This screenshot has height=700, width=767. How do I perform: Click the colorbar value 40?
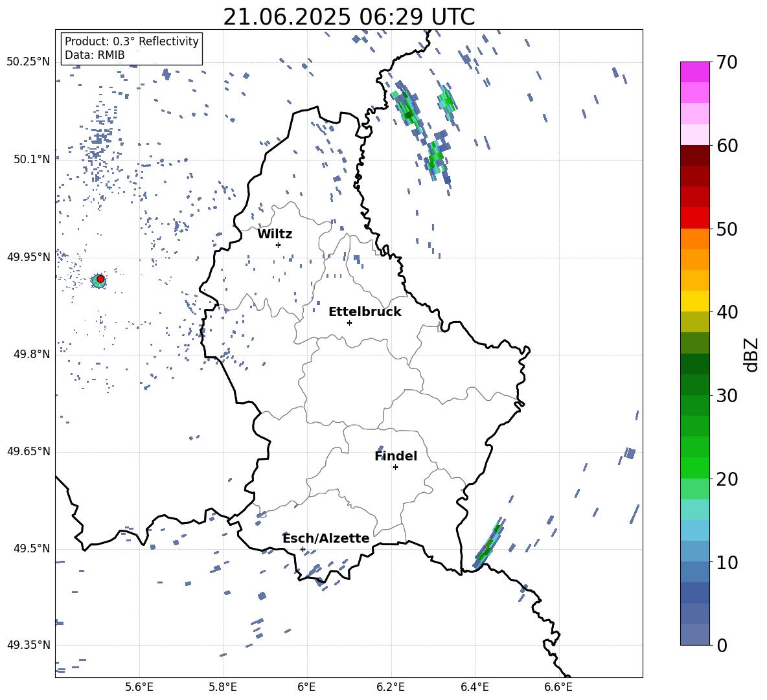coord(727,312)
